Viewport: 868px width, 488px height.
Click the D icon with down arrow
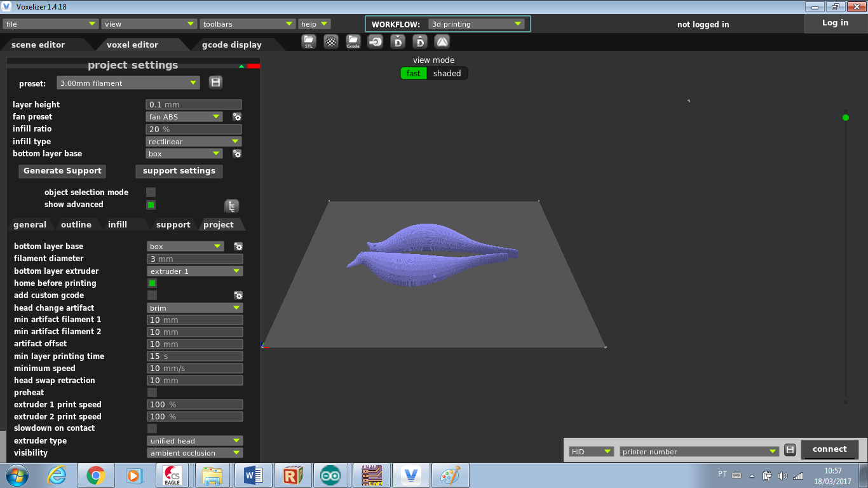398,42
